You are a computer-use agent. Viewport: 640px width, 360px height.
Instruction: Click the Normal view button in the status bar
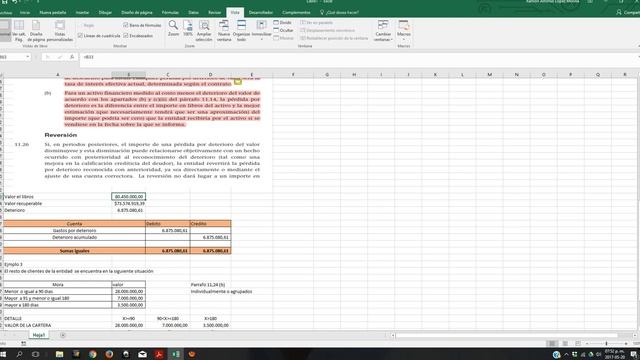coord(552,344)
